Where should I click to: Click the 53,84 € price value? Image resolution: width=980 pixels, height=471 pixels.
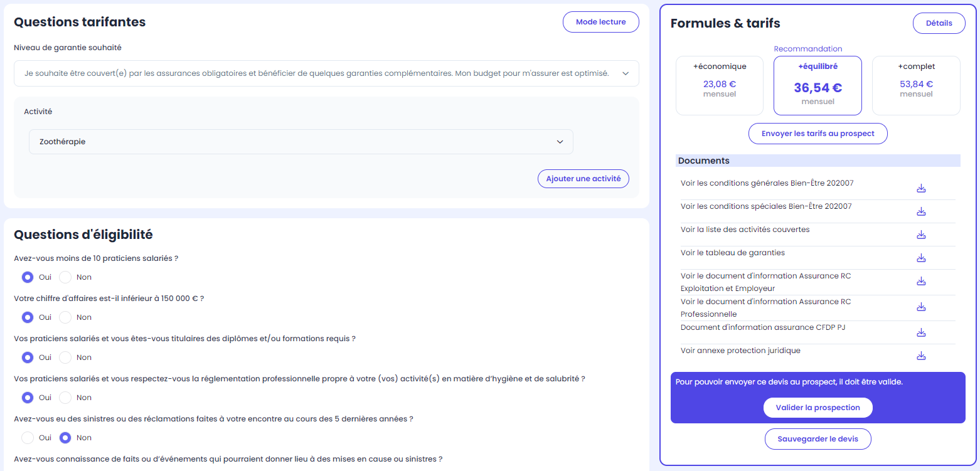[x=916, y=84]
